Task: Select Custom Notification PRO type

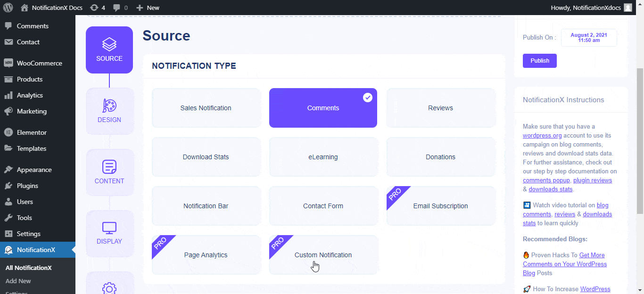Action: 323,255
